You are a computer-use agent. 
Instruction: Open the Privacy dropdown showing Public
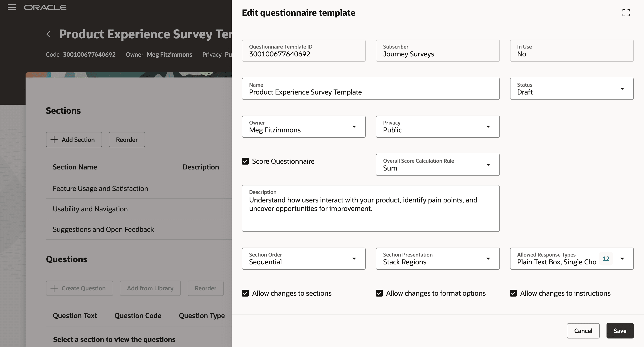click(488, 127)
